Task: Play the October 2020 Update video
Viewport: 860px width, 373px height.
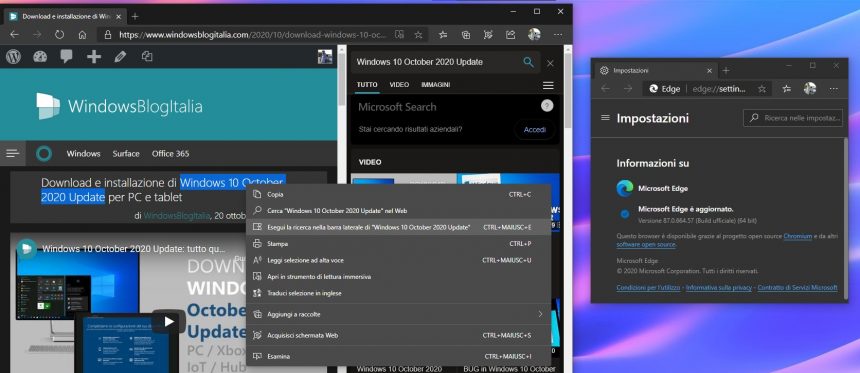Action: point(169,322)
